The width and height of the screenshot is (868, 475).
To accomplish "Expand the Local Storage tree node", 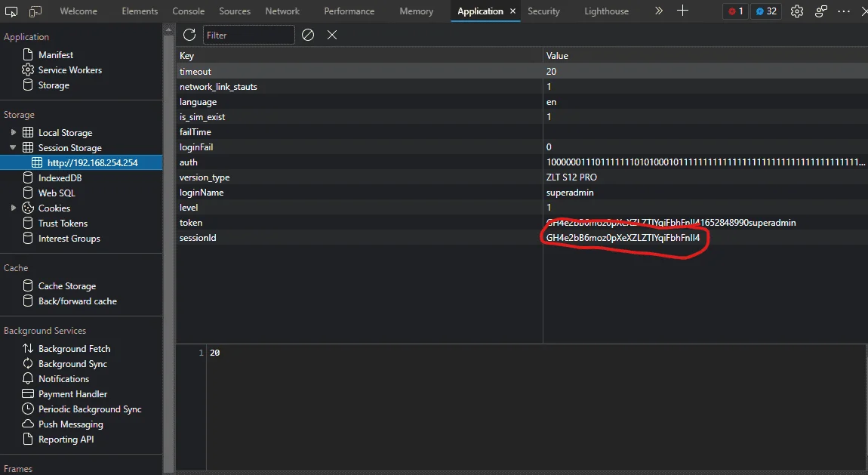I will pyautogui.click(x=14, y=132).
